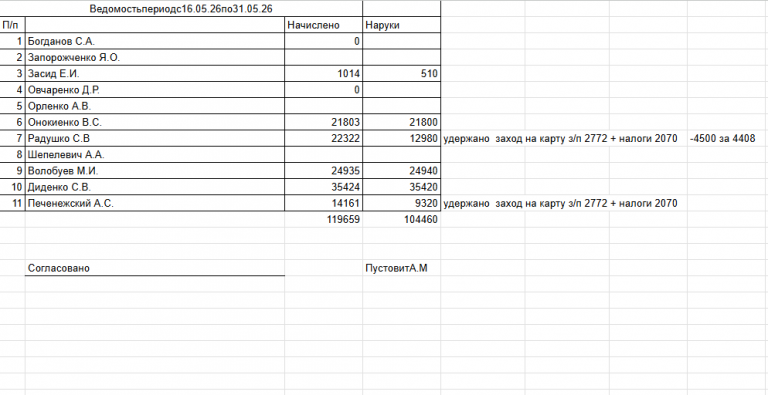Click the удержано note in Печенежский row
Viewport: 768px width, 395px height.
click(x=560, y=203)
